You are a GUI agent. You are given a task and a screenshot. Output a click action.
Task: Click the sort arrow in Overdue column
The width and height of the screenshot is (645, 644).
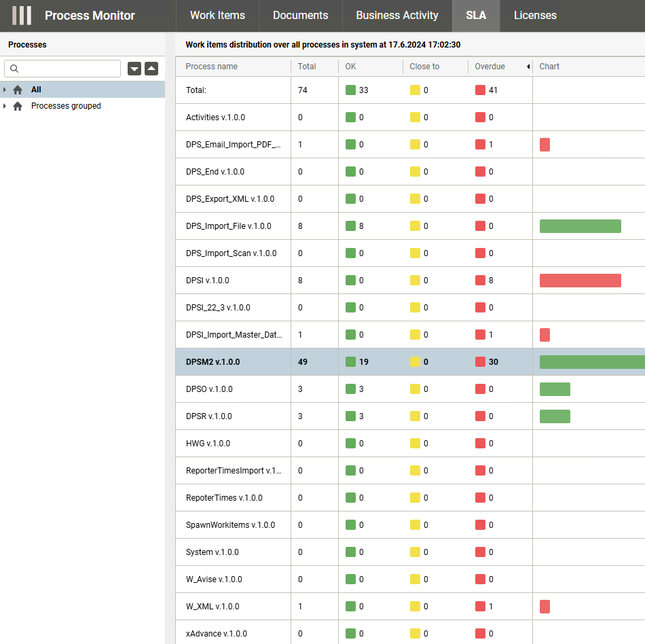tap(528, 67)
